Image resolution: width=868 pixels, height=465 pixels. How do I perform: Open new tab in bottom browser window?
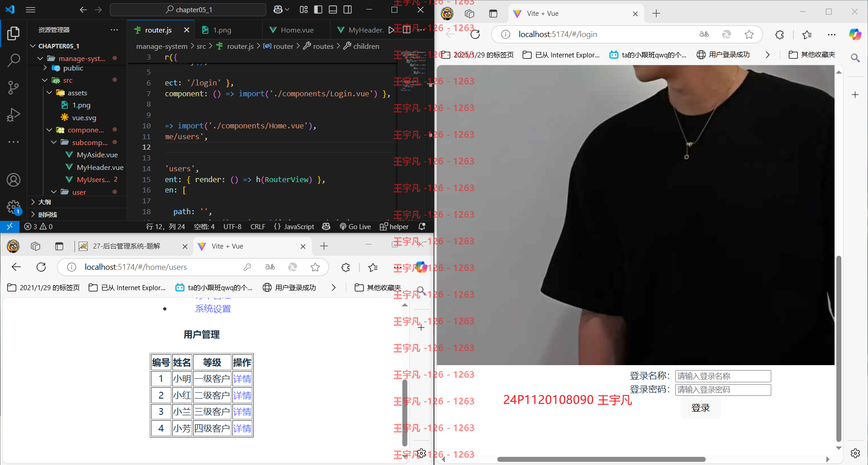pyautogui.click(x=324, y=246)
